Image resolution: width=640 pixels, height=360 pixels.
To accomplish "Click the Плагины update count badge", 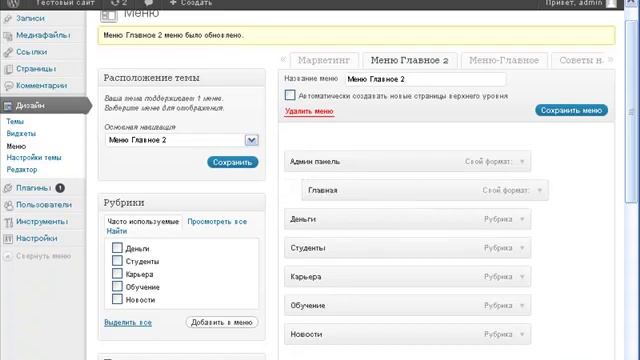I will click(60, 188).
